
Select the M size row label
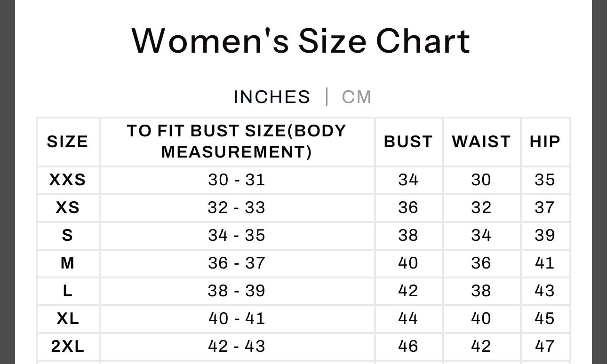[x=68, y=263]
